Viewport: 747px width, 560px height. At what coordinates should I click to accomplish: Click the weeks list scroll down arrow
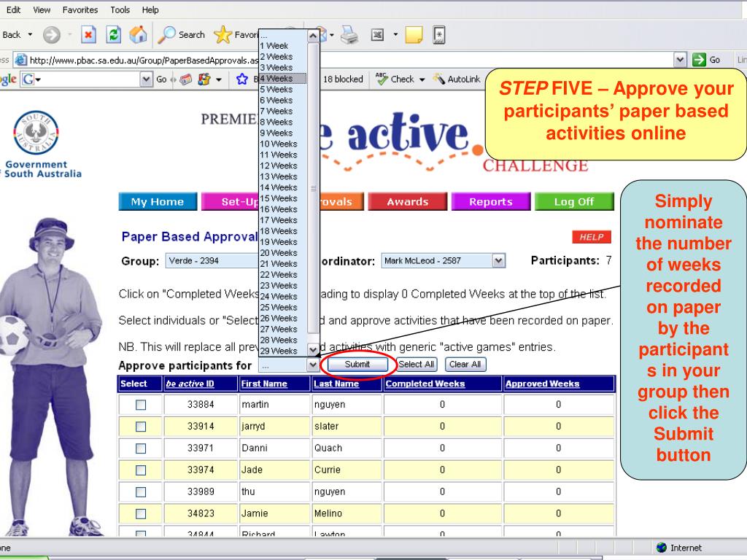coord(313,350)
